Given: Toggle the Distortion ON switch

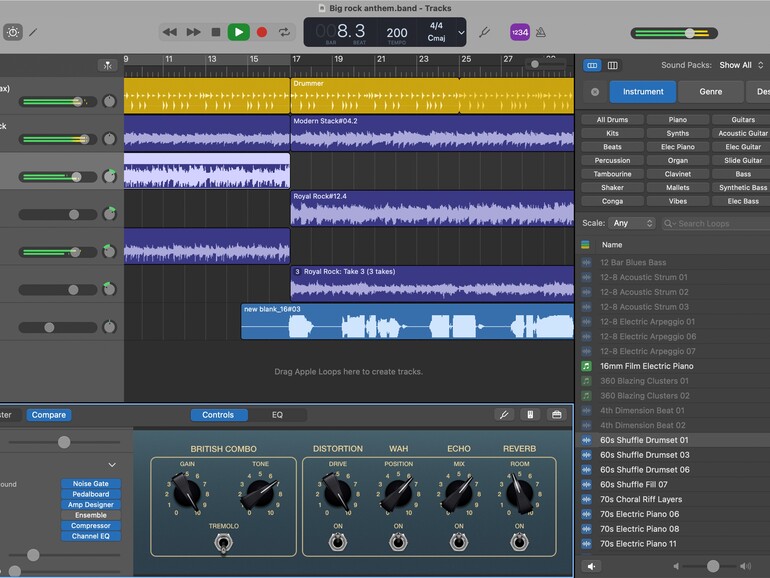Looking at the screenshot, I should pyautogui.click(x=338, y=542).
